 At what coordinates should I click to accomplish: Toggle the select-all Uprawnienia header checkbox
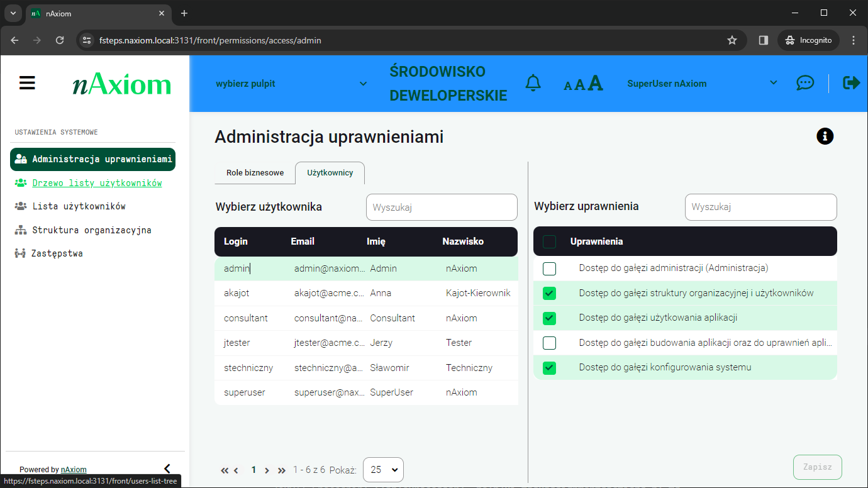(x=549, y=241)
